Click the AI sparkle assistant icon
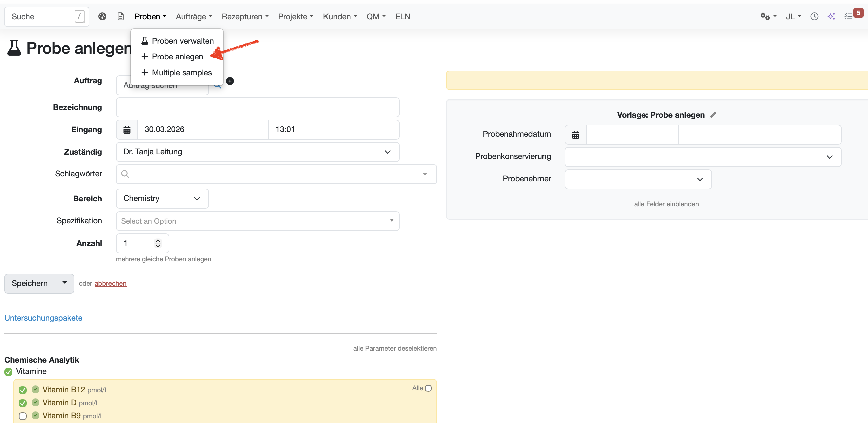The width and height of the screenshot is (868, 423). [831, 16]
